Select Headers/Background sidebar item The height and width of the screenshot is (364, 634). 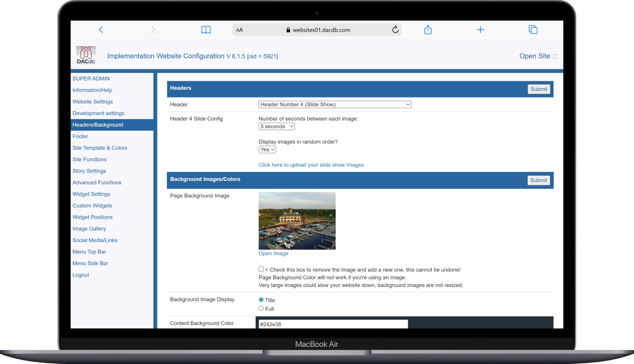tap(112, 125)
